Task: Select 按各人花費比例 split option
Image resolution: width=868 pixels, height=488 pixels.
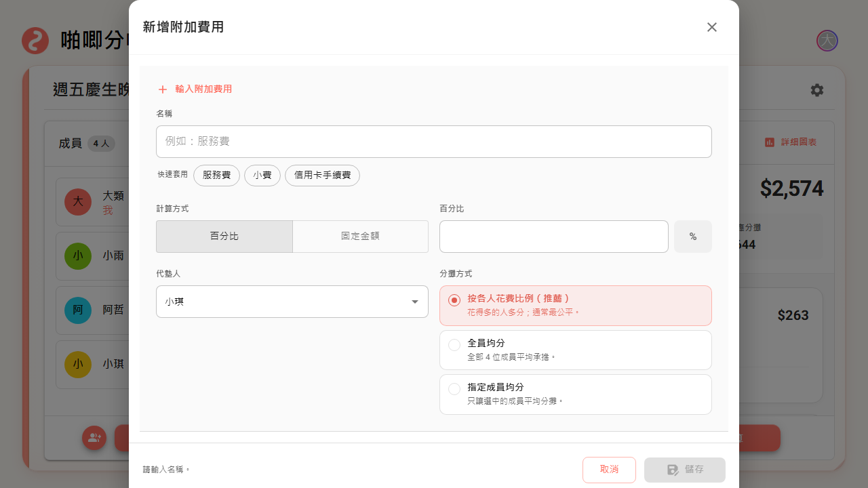Action: (x=576, y=306)
